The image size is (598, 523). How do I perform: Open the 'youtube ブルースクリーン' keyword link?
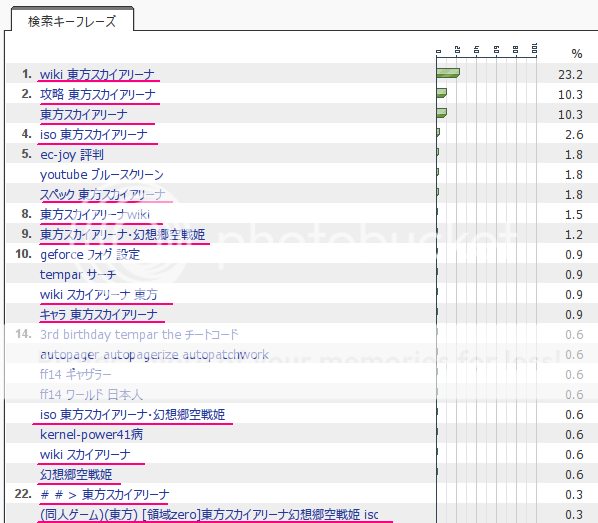[x=101, y=174]
